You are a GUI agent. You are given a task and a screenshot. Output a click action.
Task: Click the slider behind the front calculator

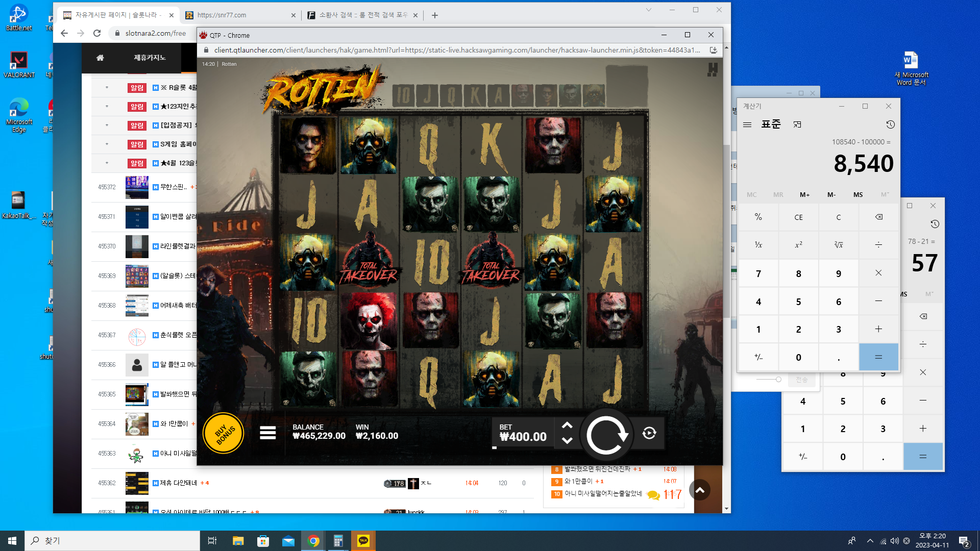pyautogui.click(x=769, y=380)
